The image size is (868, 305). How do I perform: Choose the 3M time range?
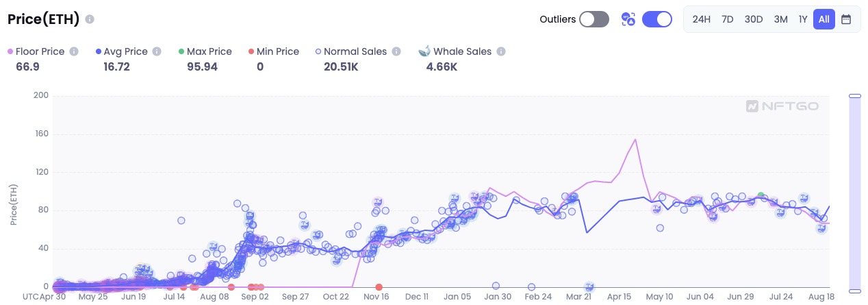[780, 19]
